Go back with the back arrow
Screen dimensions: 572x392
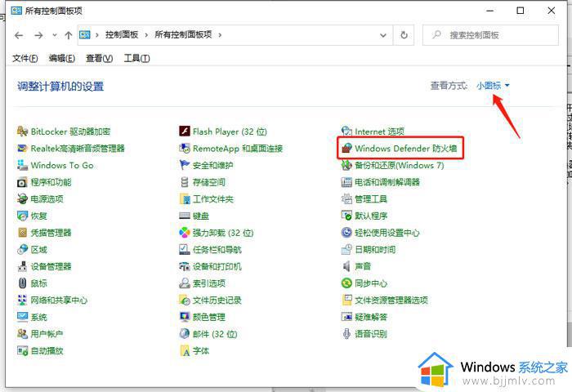[x=19, y=35]
